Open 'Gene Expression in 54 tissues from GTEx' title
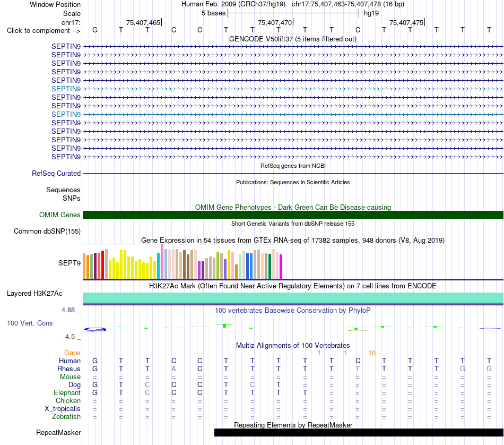Screen dimensions: 504x445 pos(293,241)
